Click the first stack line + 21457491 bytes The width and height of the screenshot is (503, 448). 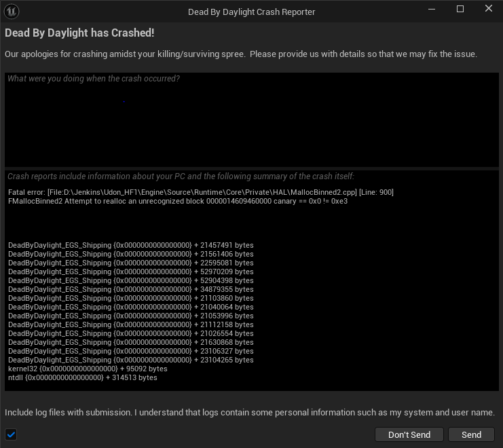point(130,245)
